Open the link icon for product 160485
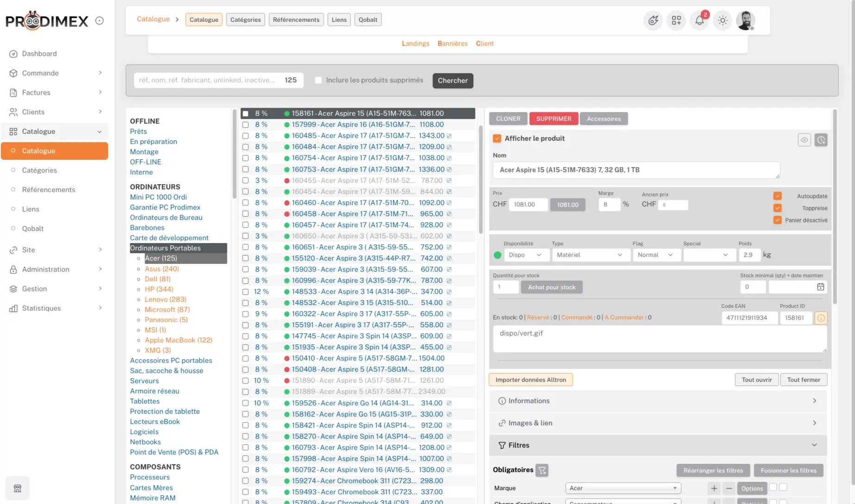 (x=449, y=136)
